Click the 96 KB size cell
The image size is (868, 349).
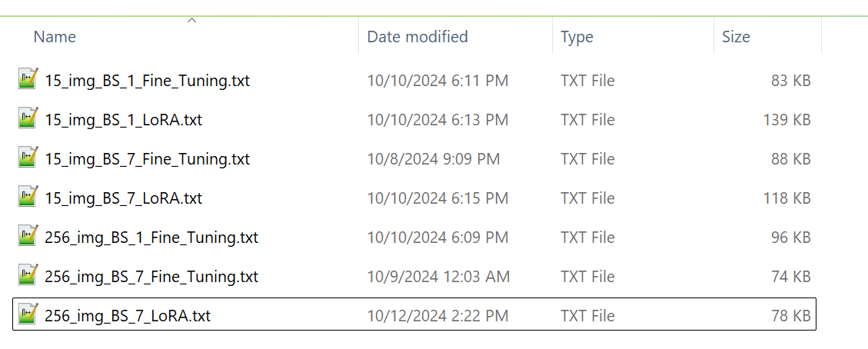(790, 238)
